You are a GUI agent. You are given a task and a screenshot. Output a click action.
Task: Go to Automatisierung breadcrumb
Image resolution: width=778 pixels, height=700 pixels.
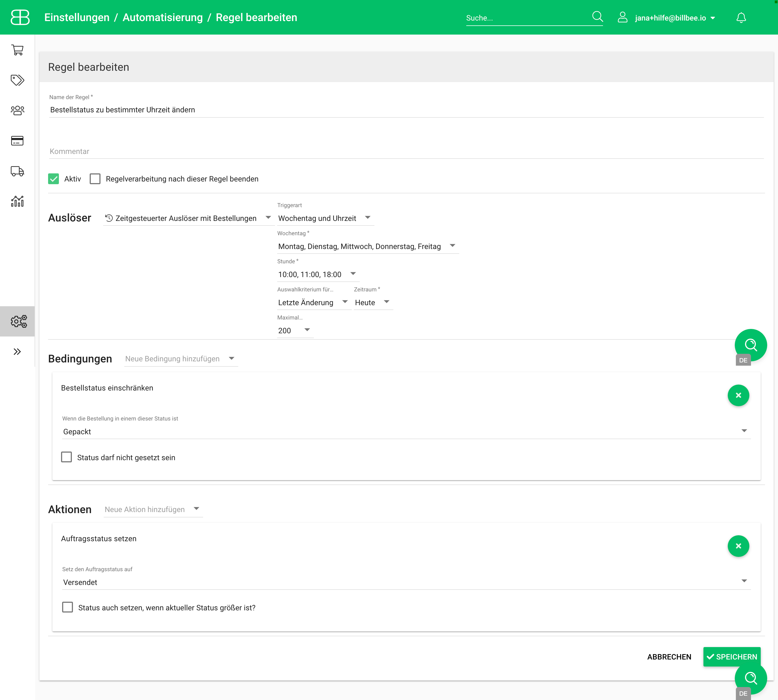pos(162,17)
